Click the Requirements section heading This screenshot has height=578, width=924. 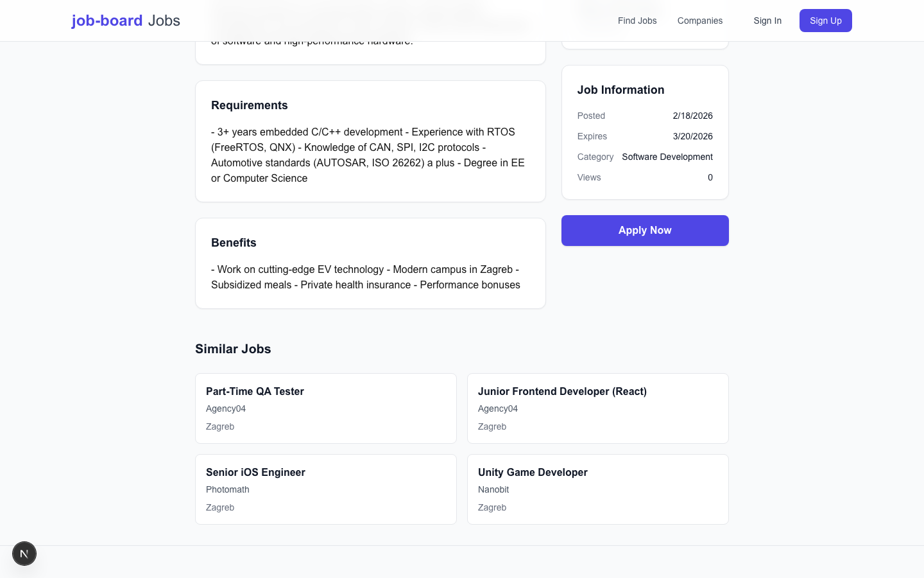click(250, 105)
